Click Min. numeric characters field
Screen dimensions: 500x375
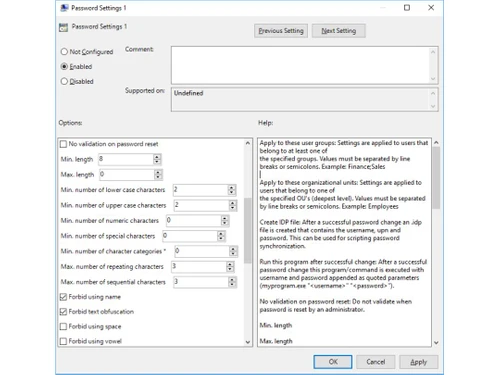point(193,220)
